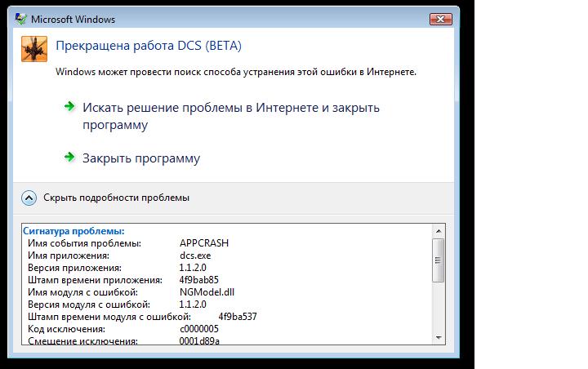This screenshot has height=369, width=588.
Task: Click the Microsoft Windows title bar icon
Action: click(20, 19)
